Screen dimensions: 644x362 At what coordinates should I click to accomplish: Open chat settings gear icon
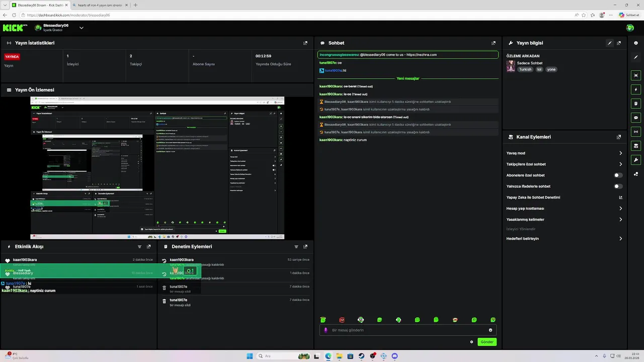[x=471, y=342]
